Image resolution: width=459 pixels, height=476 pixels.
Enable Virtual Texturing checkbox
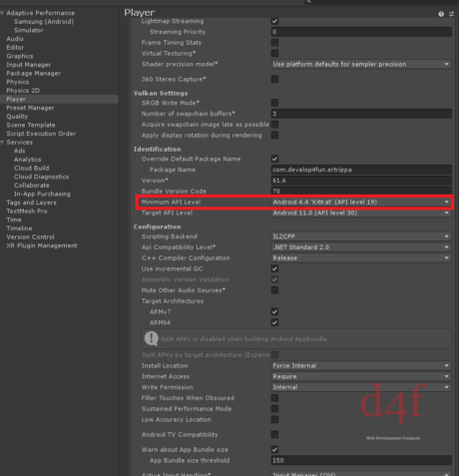pos(274,53)
